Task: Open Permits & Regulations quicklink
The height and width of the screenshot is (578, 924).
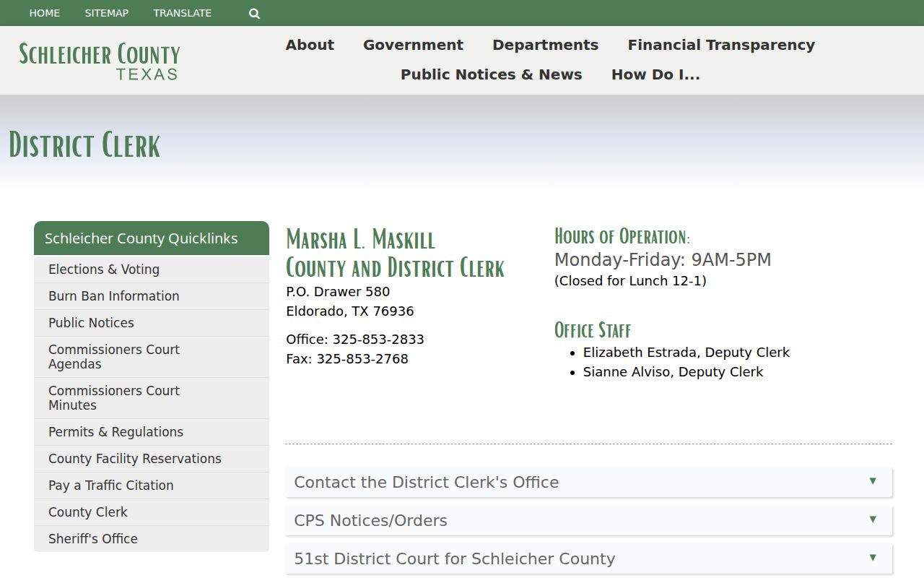Action: tap(152, 432)
